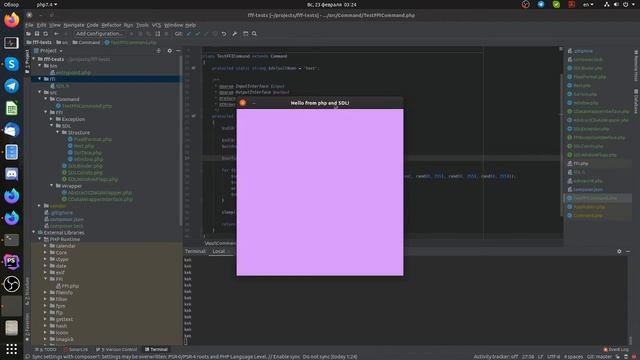Open Skype from the dock

coord(11,64)
